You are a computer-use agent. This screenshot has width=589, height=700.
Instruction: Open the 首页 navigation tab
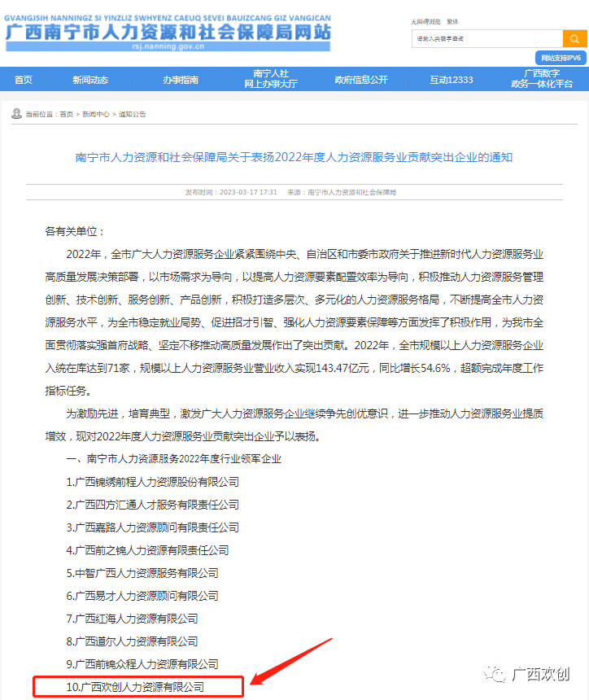pos(24,80)
